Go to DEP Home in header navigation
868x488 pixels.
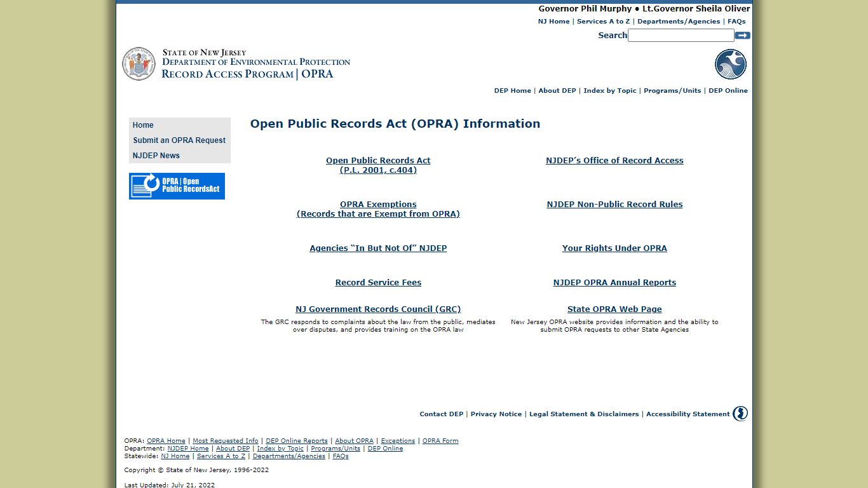512,91
